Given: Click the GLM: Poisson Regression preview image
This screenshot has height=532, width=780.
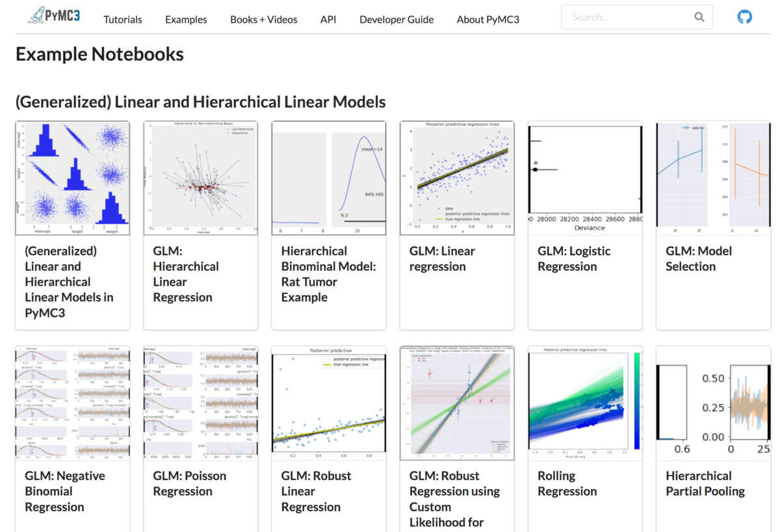Looking at the screenshot, I should pyautogui.click(x=200, y=403).
